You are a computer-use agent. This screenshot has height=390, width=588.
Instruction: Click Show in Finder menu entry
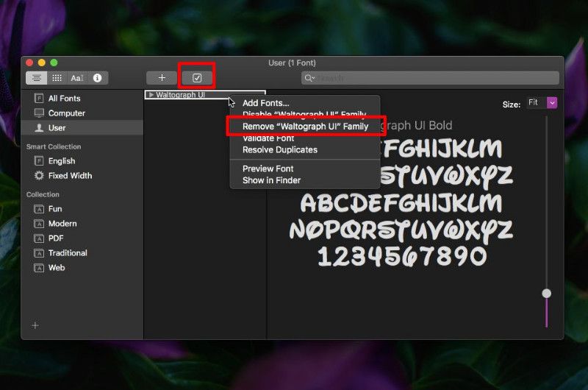(271, 180)
